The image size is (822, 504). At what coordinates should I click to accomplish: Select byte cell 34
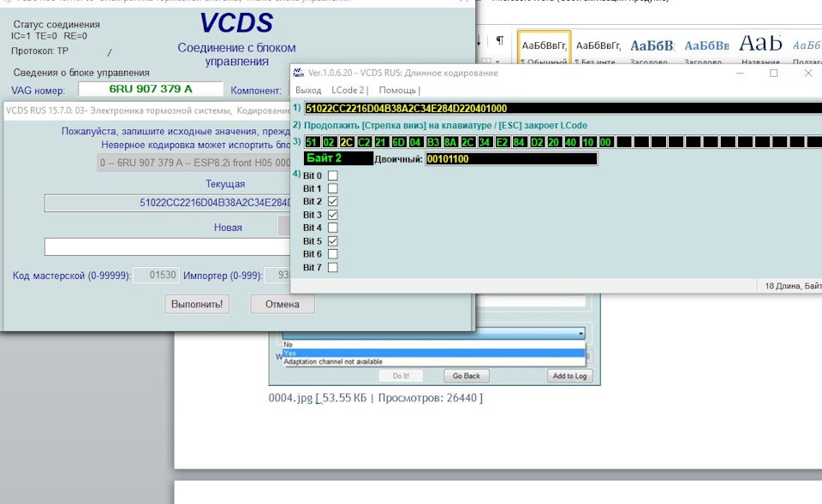[x=485, y=142]
